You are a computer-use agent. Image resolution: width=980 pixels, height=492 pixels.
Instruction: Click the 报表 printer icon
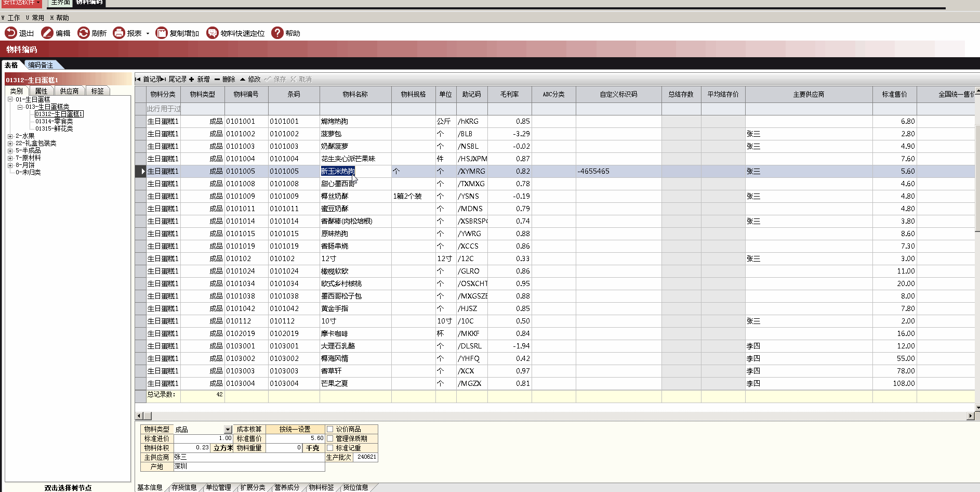pos(119,33)
